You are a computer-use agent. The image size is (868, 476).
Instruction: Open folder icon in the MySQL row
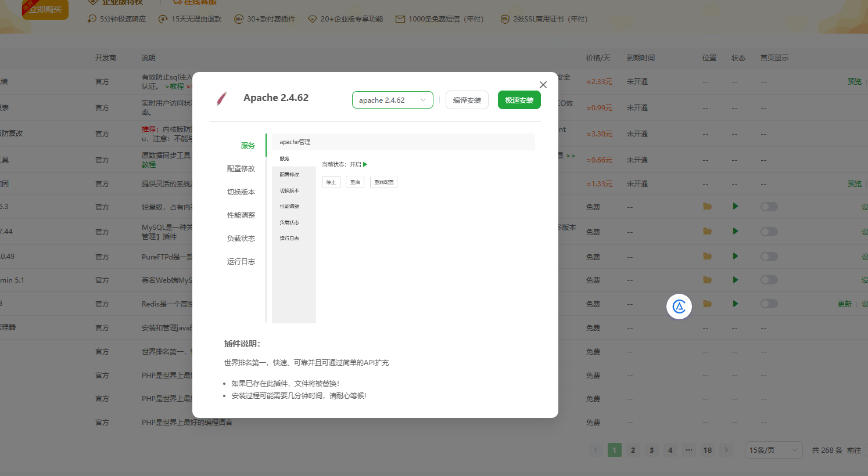pyautogui.click(x=707, y=231)
